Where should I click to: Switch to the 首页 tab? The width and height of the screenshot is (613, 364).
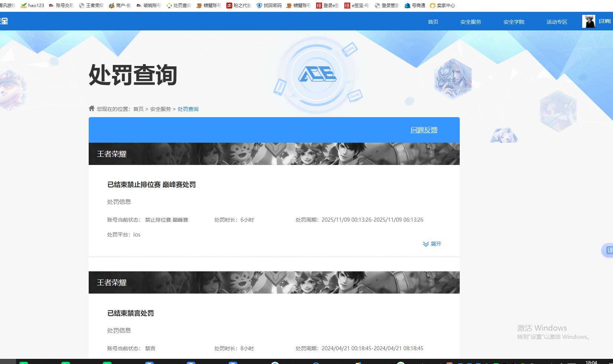tap(432, 21)
